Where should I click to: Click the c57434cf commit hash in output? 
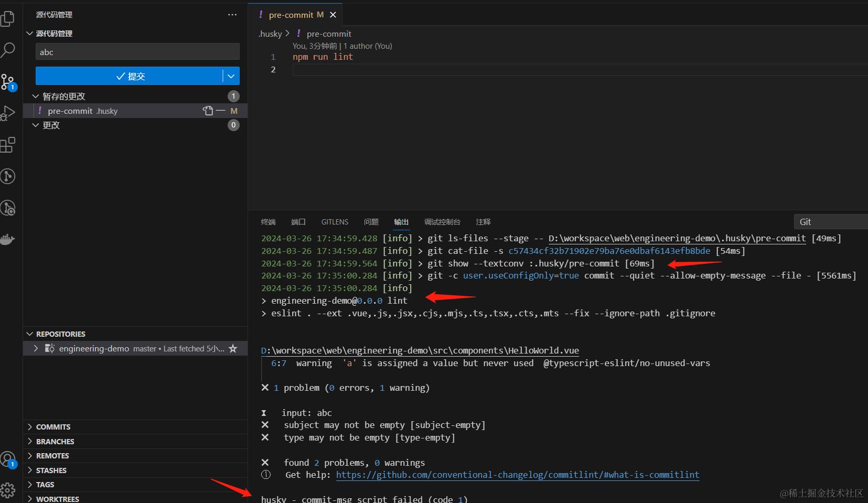tap(609, 251)
